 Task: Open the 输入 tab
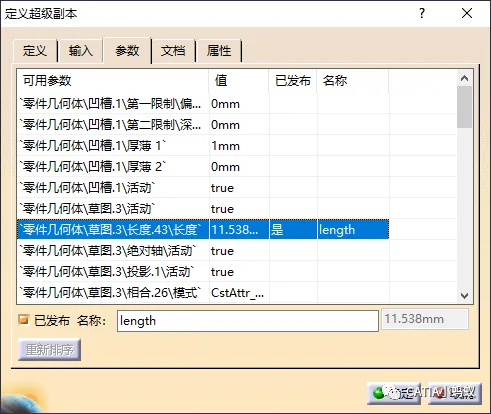point(80,51)
